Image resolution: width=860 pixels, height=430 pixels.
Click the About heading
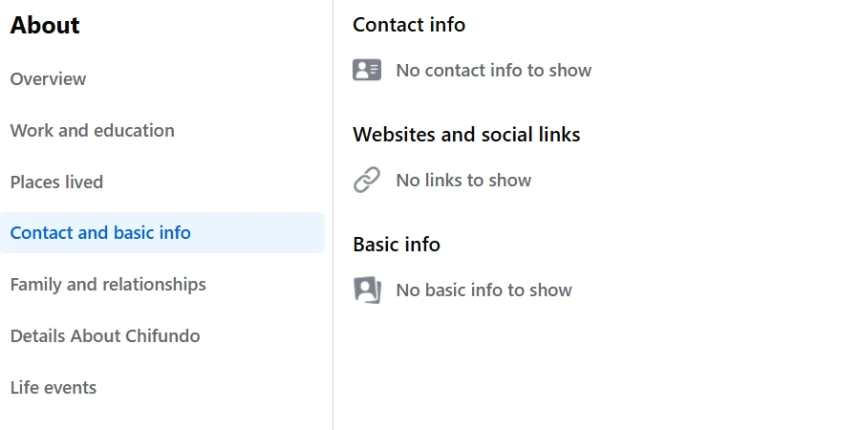(x=45, y=26)
